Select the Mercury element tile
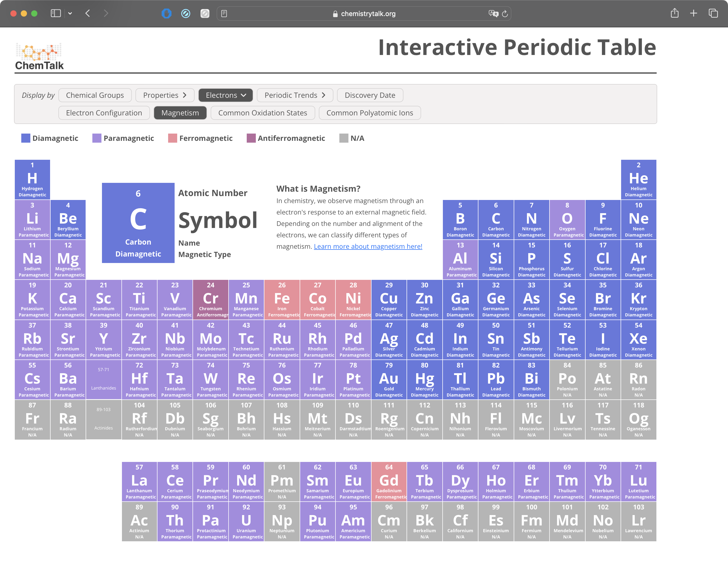 425,379
